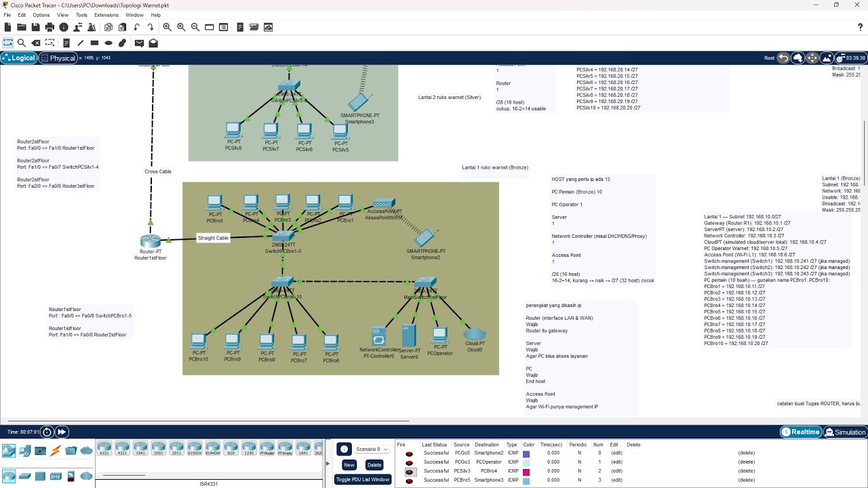
Task: Add a complex PDU open envelope
Action: point(153,43)
